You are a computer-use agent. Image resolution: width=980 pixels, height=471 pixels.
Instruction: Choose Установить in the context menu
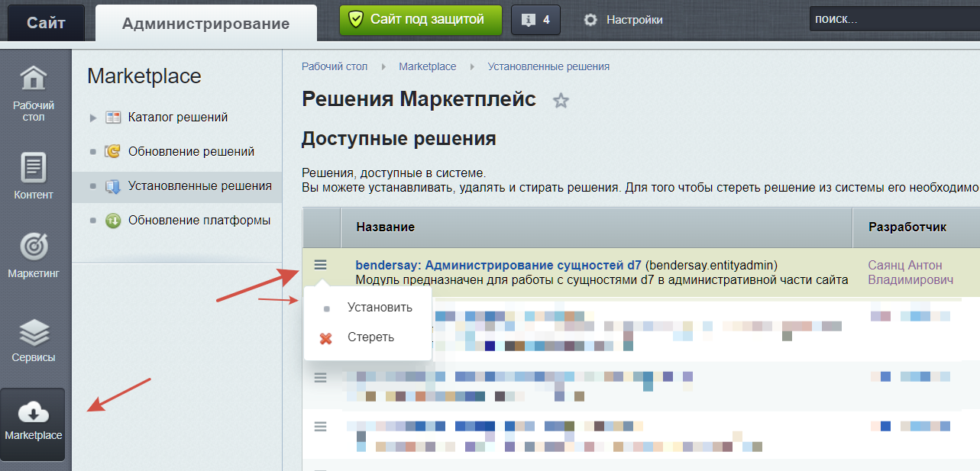[x=380, y=308]
